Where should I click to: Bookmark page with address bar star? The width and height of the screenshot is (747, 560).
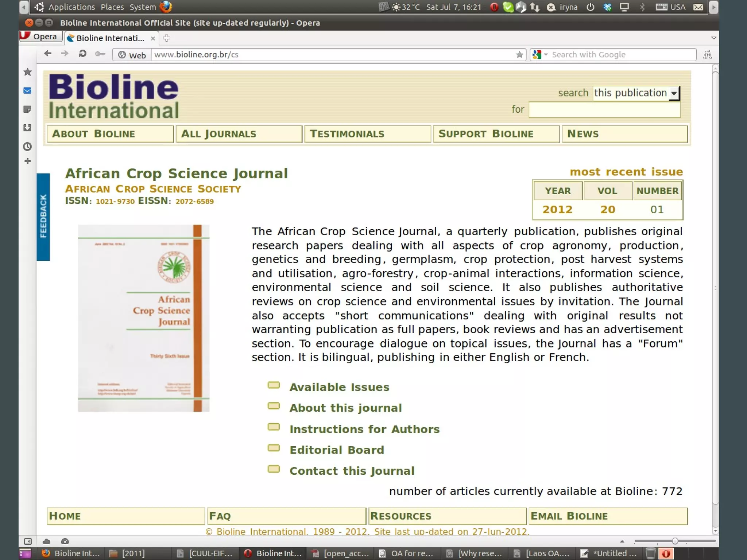click(x=519, y=55)
